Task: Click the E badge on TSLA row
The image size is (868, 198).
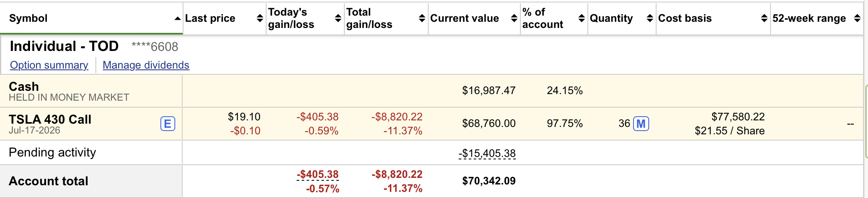Action: click(x=167, y=124)
